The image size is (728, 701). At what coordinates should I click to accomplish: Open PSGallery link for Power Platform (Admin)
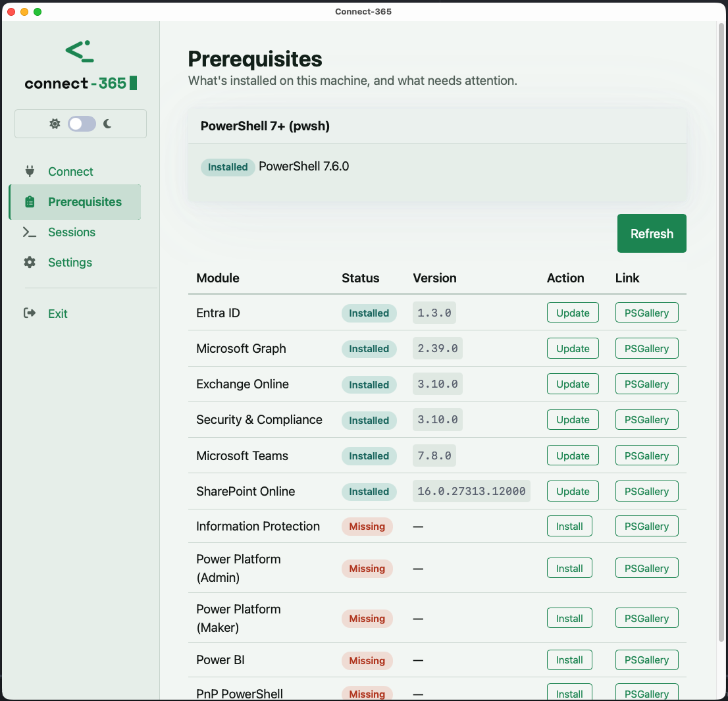(x=646, y=568)
